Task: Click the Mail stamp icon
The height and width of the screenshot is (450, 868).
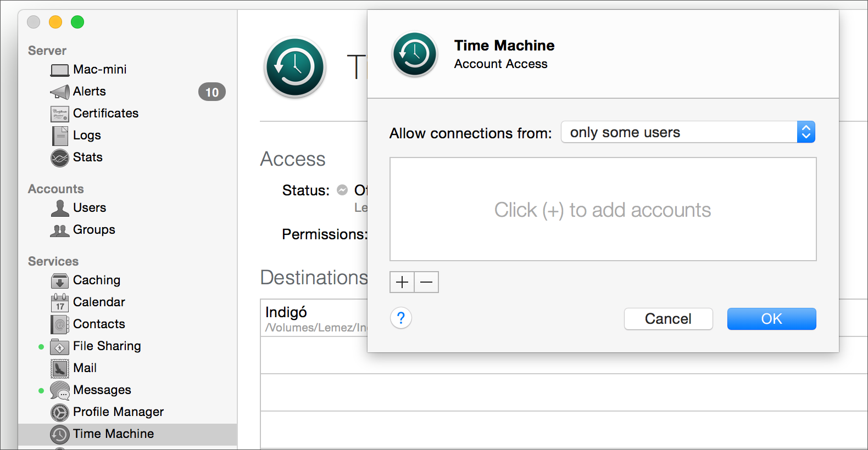Action: [x=59, y=369]
